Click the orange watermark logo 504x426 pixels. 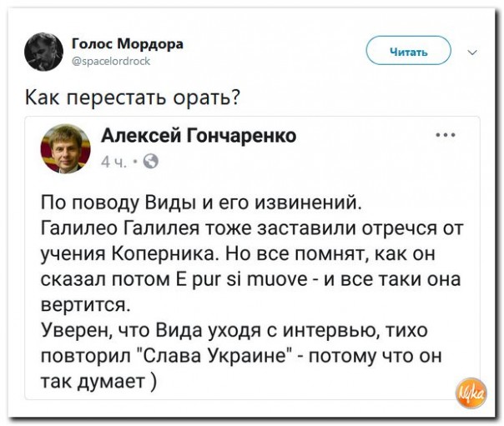pos(472,390)
